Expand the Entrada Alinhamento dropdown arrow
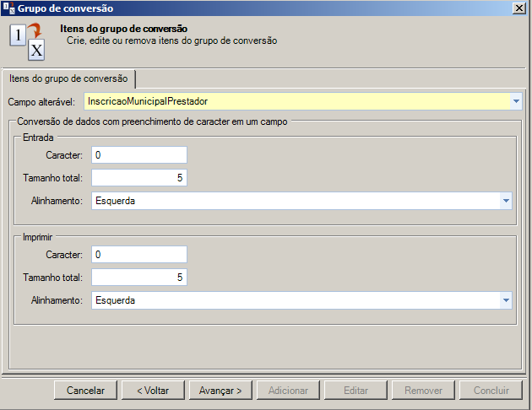 506,201
